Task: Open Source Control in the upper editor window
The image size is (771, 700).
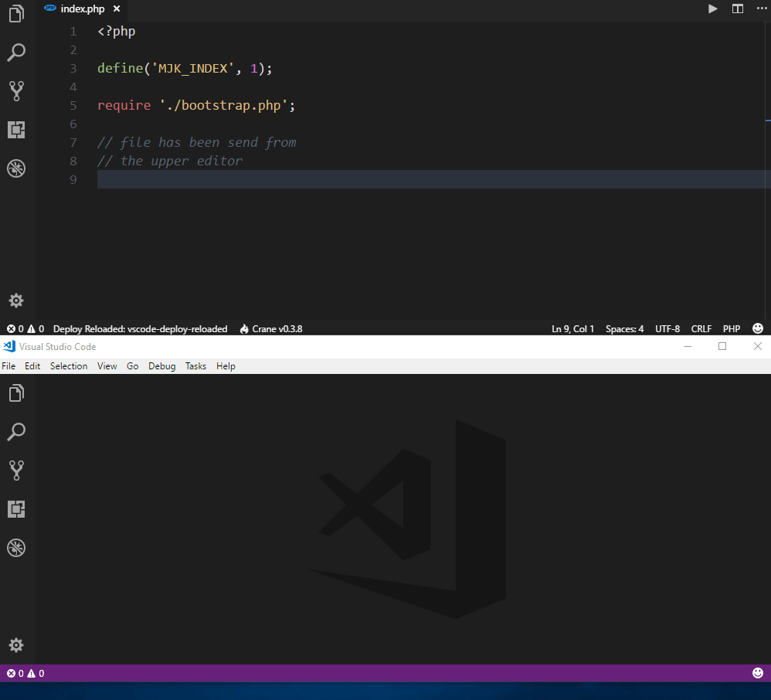Action: [16, 91]
